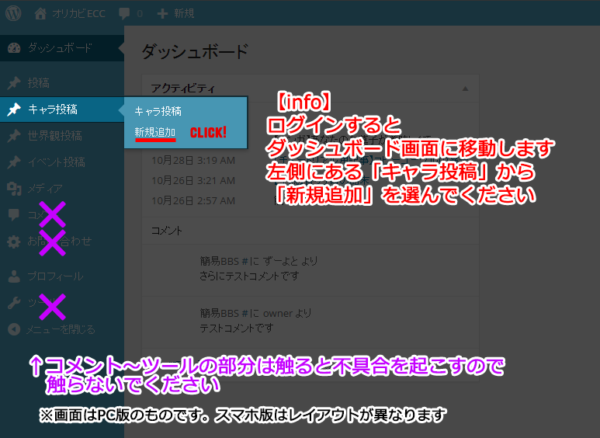The image size is (600, 438).
Task: Open the comments bubble icon in admin bar
Action: pos(124,13)
